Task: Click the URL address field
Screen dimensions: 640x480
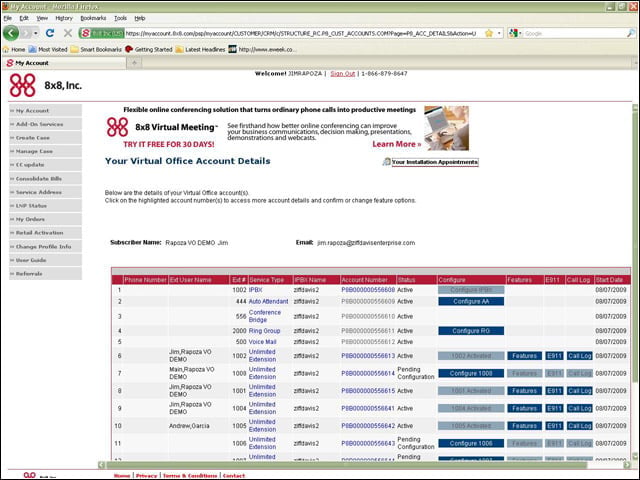Action: click(x=302, y=33)
